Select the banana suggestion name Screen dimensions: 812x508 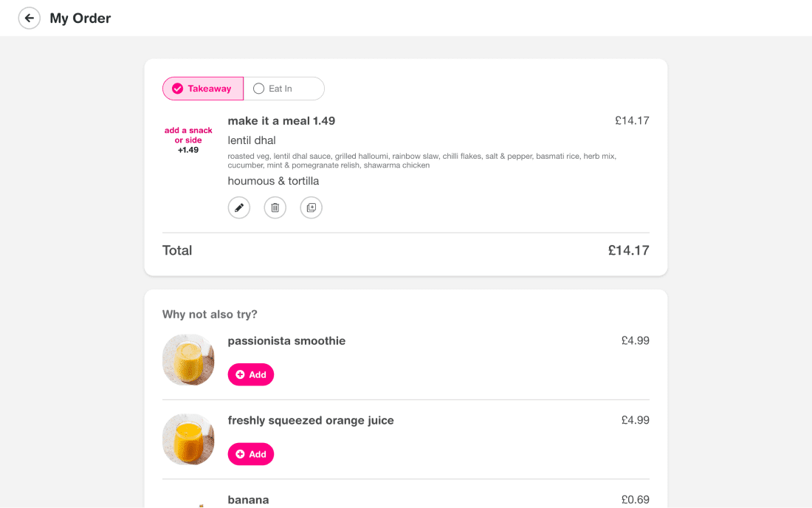[248, 500]
